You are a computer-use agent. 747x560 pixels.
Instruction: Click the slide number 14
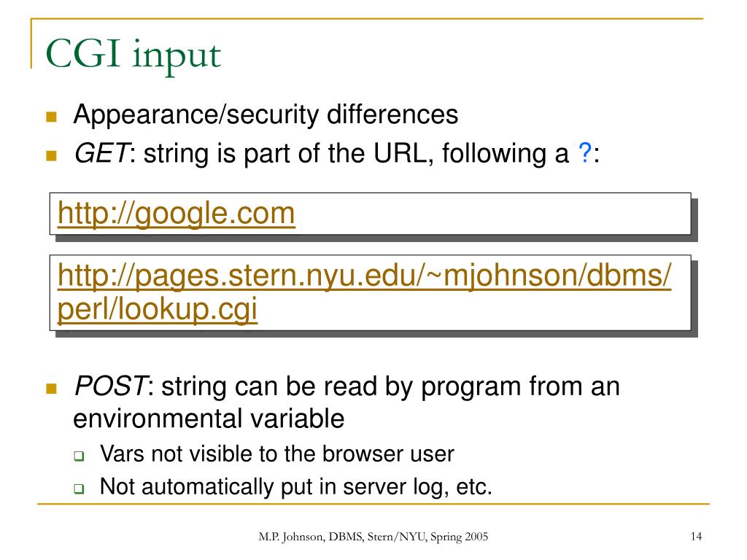tap(696, 536)
